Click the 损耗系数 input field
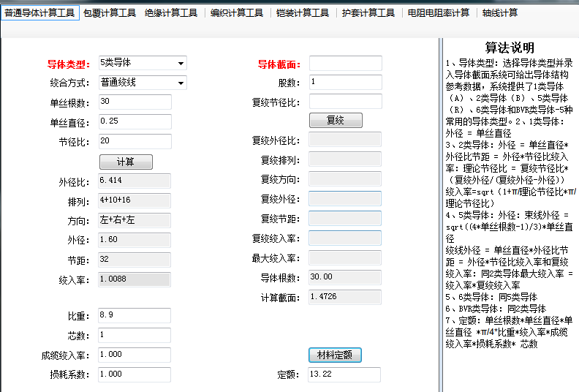Image resolution: width=579 pixels, height=392 pixels. [135, 374]
